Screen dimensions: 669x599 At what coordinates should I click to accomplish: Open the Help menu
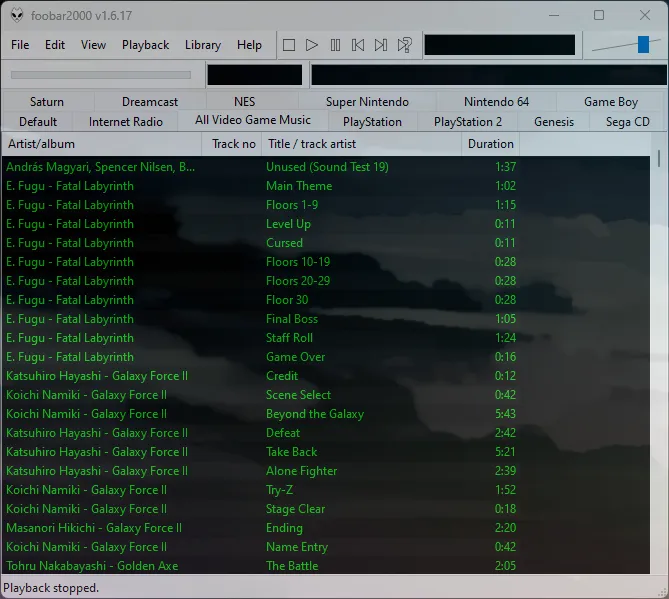[x=249, y=45]
